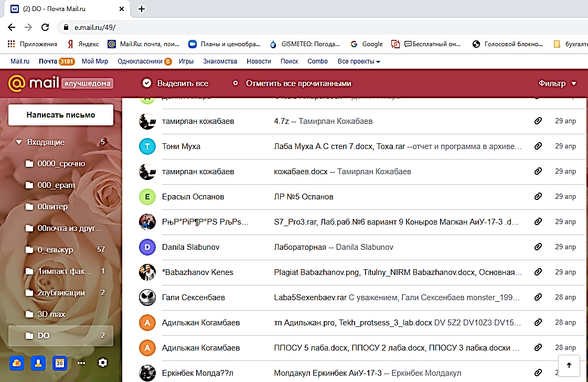This screenshot has width=588, height=382.
Task: Open Почта with 3181 unread
Action: [57, 61]
